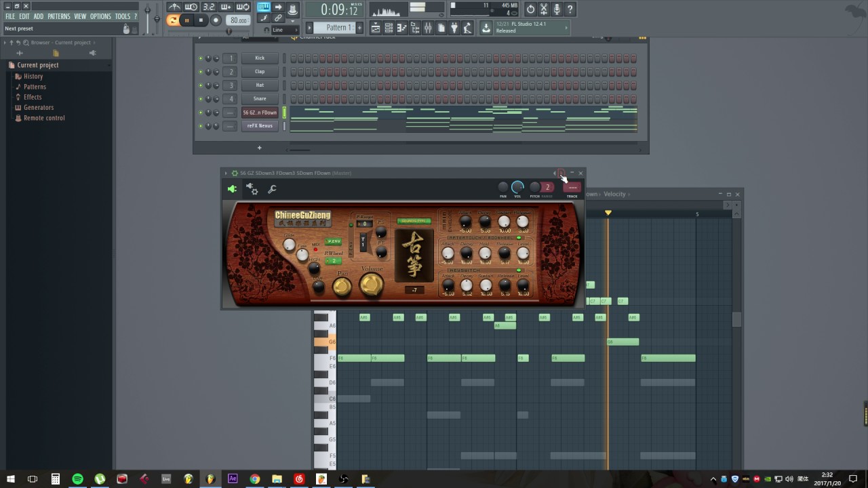Toggle the 56 GZ channel select LED
The width and height of the screenshot is (868, 488).
coord(285,113)
